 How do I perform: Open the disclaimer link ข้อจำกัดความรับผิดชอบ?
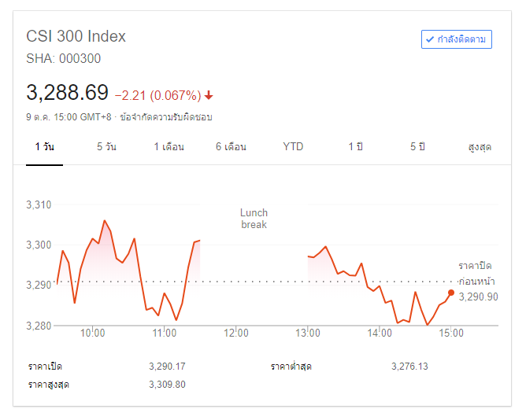pos(167,117)
